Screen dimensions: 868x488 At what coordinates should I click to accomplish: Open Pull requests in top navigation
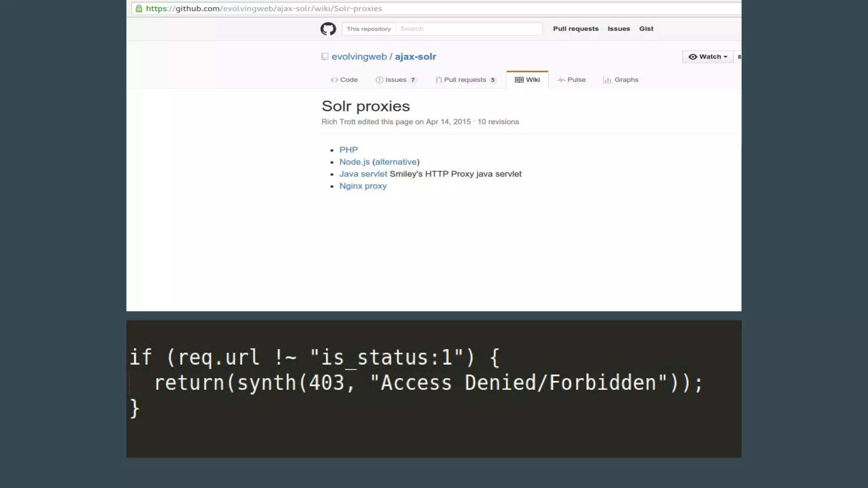click(x=576, y=29)
